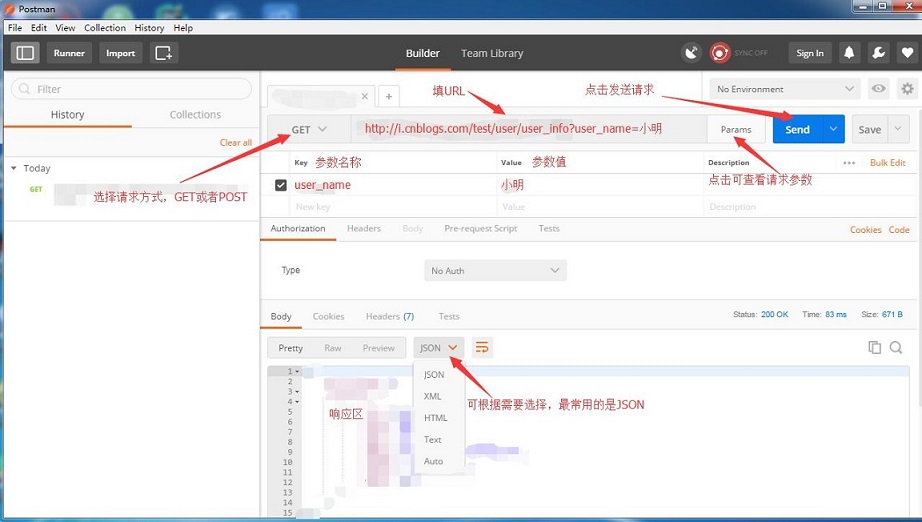Click the three-dots column options icon

tap(849, 163)
